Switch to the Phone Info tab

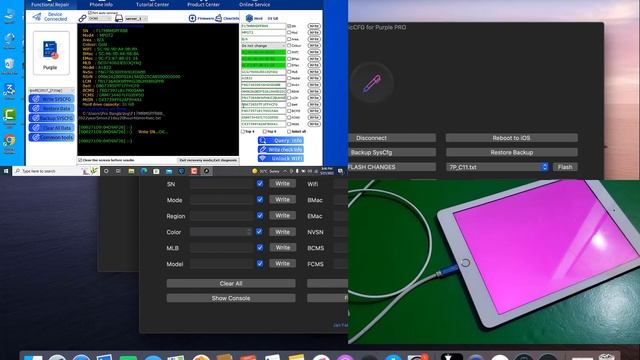[x=101, y=4]
